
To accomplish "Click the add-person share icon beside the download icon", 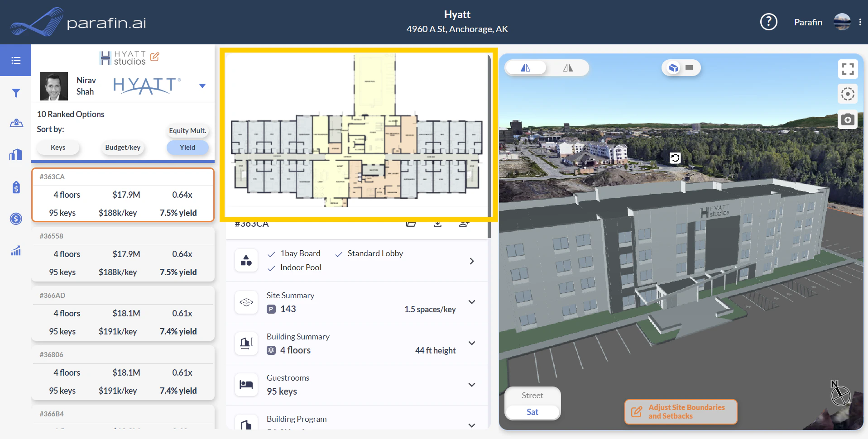I will (x=464, y=223).
